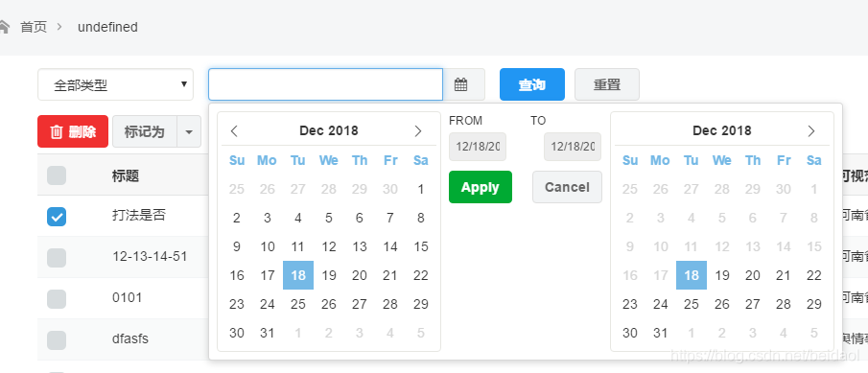Image resolution: width=868 pixels, height=373 pixels.
Task: Click the 首页 breadcrumb link
Action: 34,27
